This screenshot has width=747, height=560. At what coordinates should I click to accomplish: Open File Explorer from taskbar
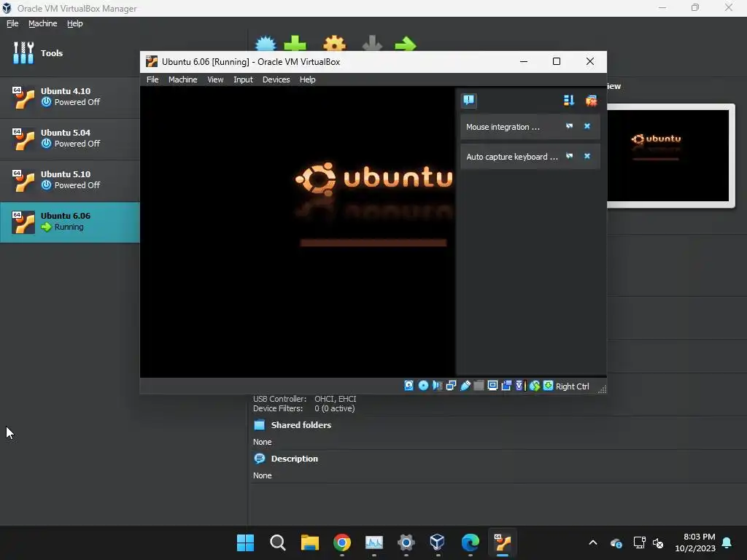click(309, 542)
